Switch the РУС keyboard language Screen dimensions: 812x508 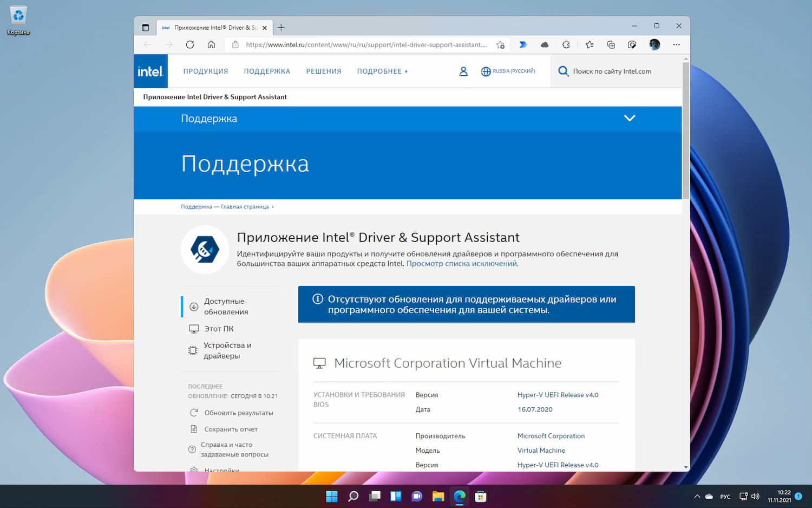pyautogui.click(x=725, y=497)
